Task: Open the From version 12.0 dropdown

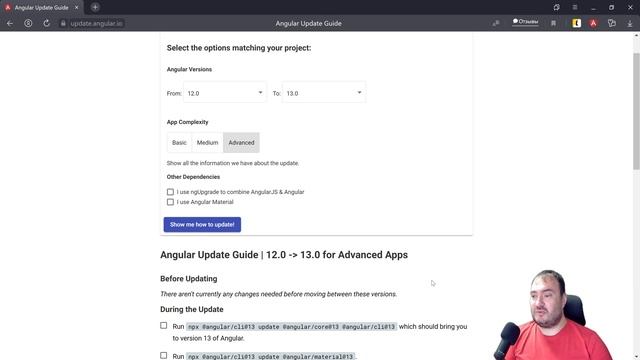Action: tap(225, 93)
